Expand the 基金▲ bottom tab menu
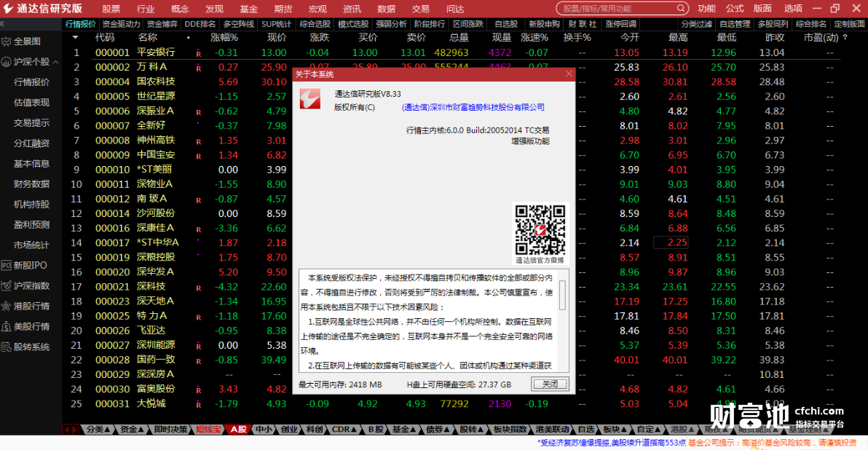Screen dimensions: 868x450 [x=403, y=430]
